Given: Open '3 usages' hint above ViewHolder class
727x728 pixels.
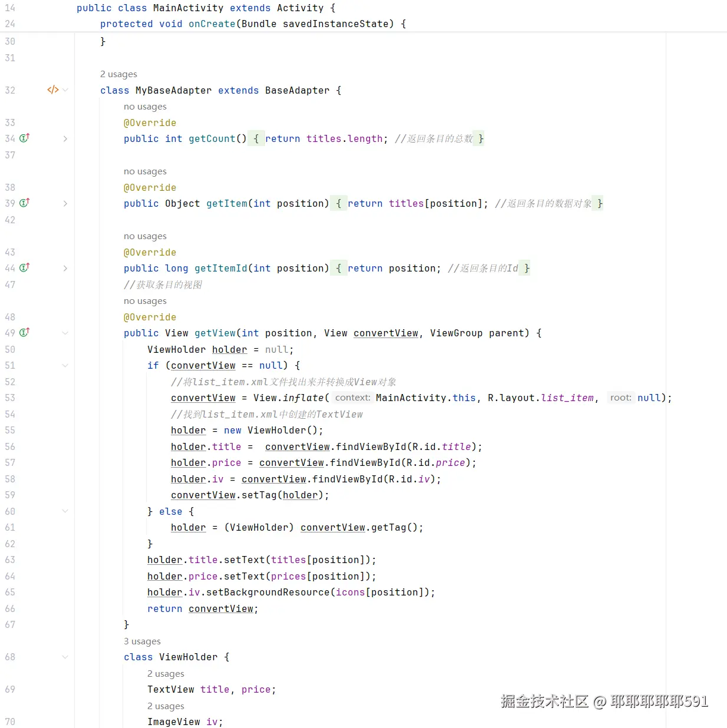Looking at the screenshot, I should click(x=142, y=641).
